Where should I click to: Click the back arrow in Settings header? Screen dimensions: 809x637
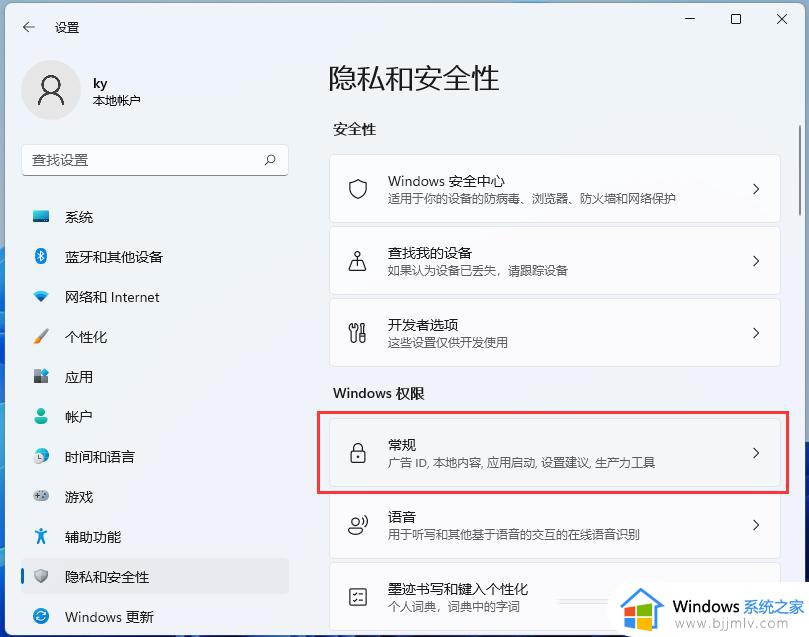tap(29, 27)
